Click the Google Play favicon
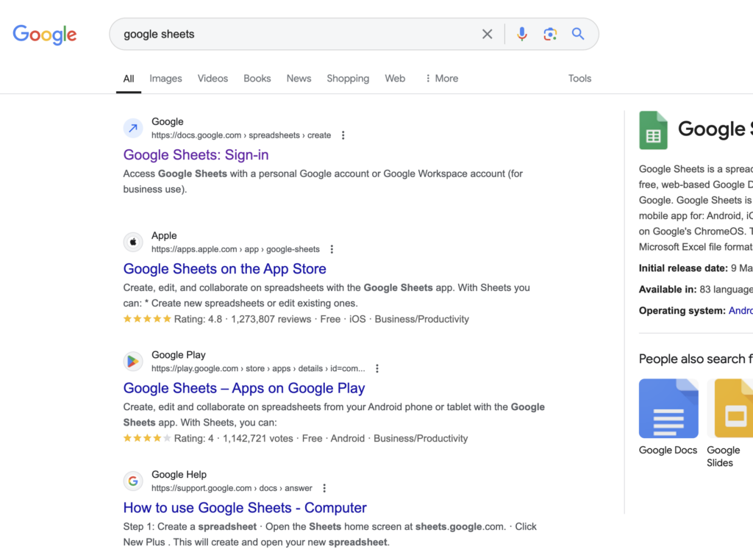Screen dimensions: 753x560 [x=133, y=361]
